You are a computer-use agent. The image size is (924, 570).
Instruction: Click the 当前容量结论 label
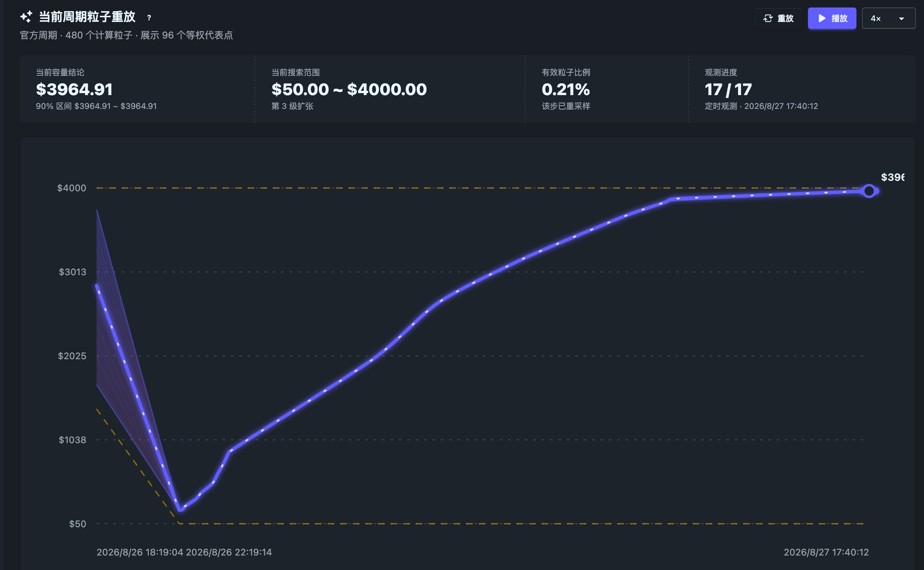[60, 73]
